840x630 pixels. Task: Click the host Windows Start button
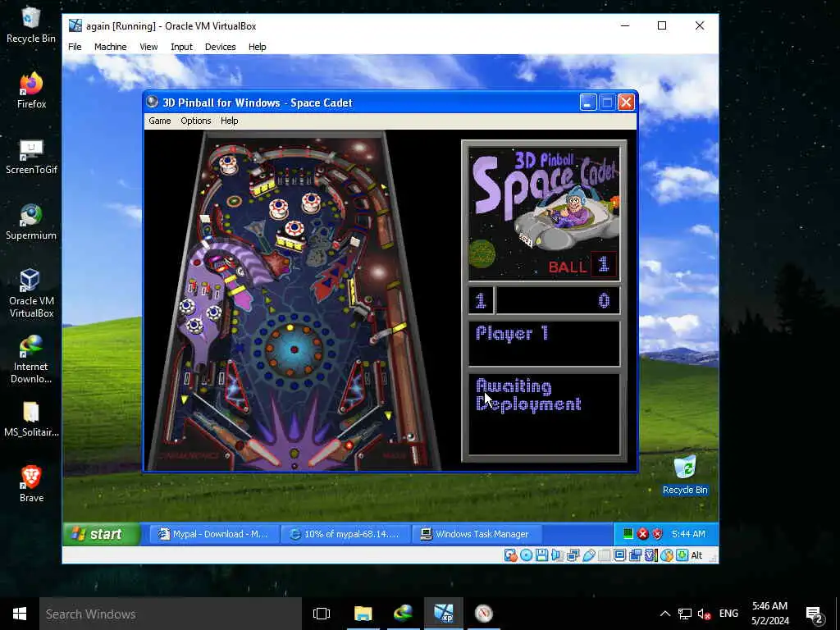[20, 614]
